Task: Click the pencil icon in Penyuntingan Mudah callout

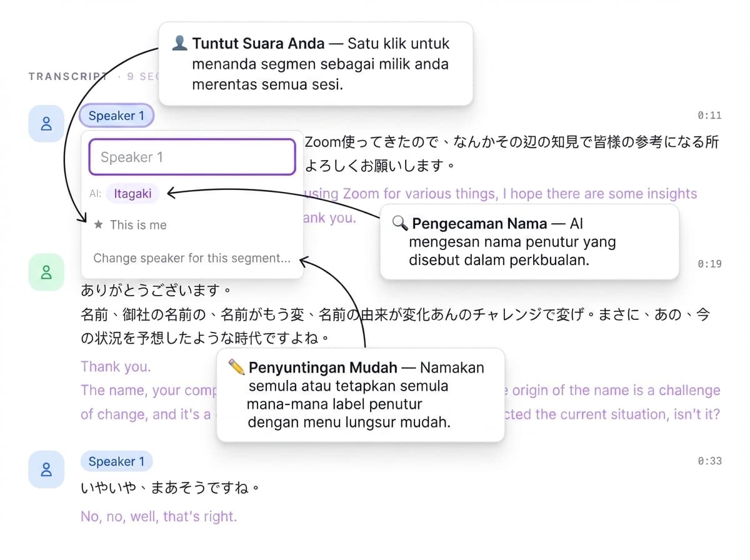Action: pos(236,367)
